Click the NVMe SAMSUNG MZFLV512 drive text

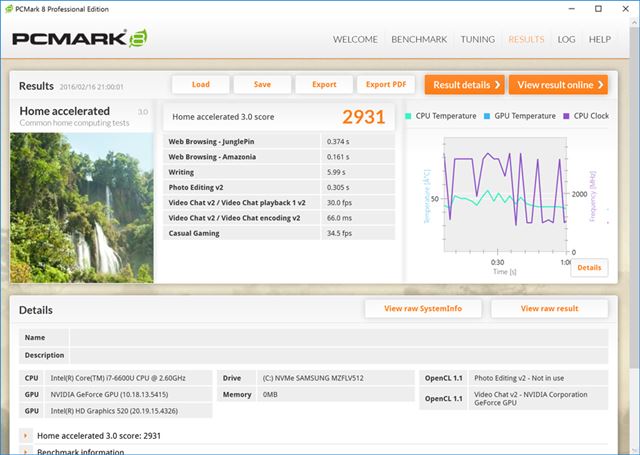[313, 378]
